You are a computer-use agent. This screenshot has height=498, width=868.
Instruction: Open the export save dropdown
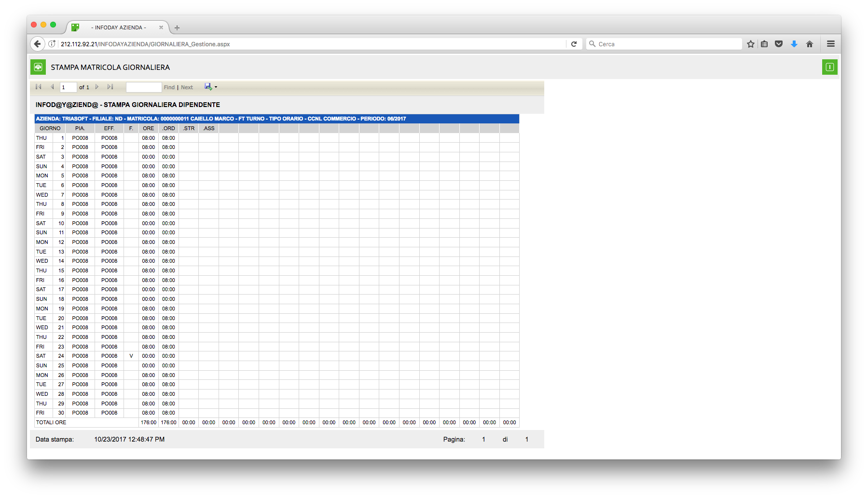click(x=211, y=87)
